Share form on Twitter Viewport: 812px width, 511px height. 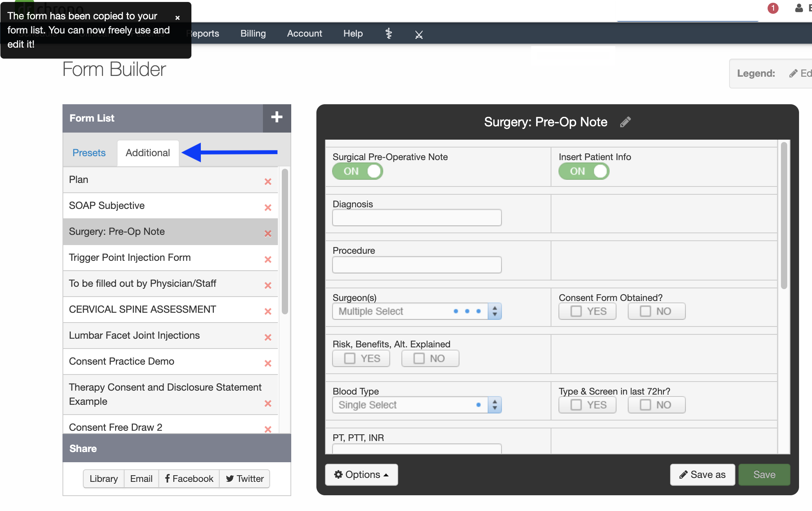click(244, 479)
